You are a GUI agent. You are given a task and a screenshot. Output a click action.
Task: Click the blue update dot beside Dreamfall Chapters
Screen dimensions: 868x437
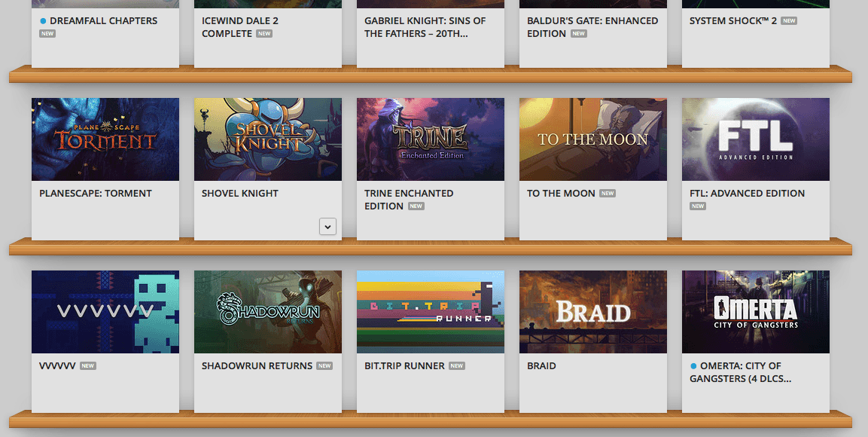pyautogui.click(x=43, y=21)
